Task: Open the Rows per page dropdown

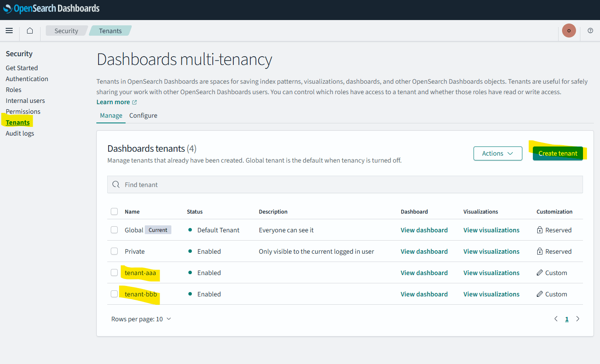Action: coord(141,319)
